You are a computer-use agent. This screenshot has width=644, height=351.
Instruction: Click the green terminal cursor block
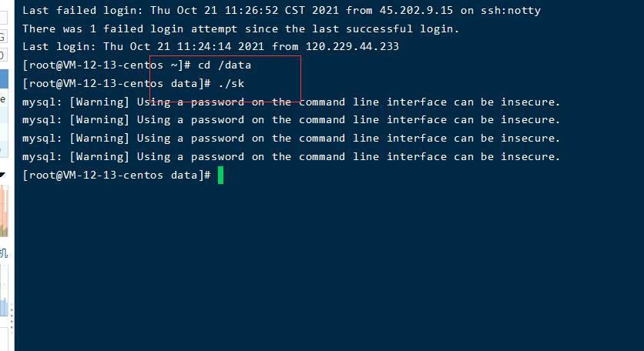[220, 175]
